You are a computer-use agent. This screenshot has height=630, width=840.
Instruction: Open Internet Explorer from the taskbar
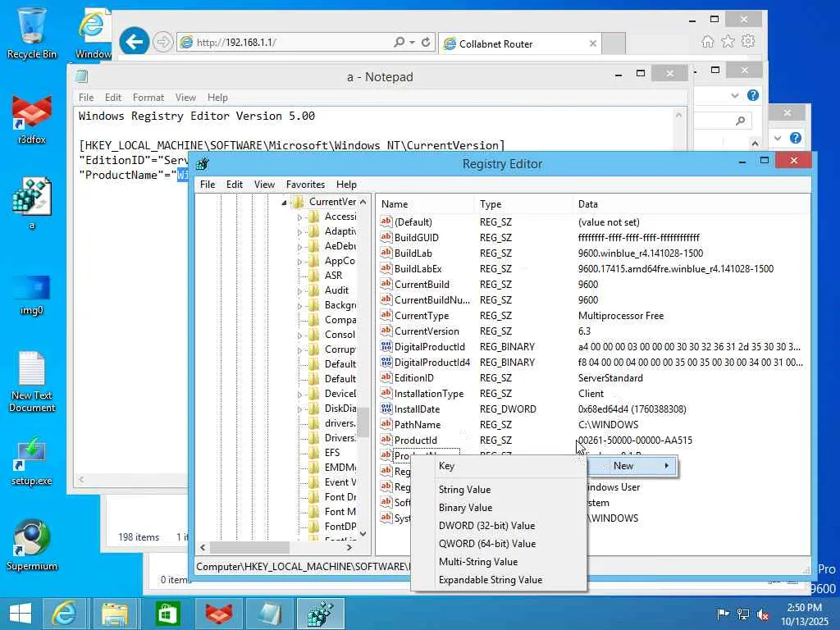64,614
